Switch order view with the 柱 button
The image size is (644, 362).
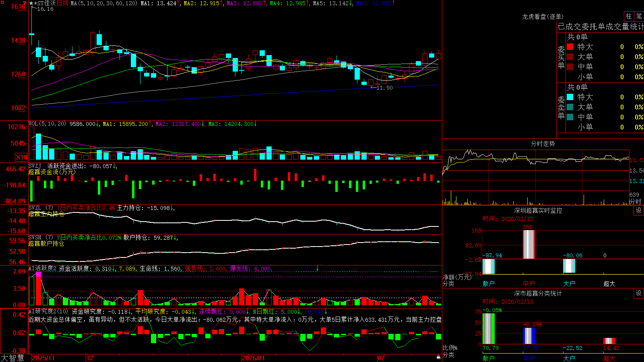click(629, 16)
